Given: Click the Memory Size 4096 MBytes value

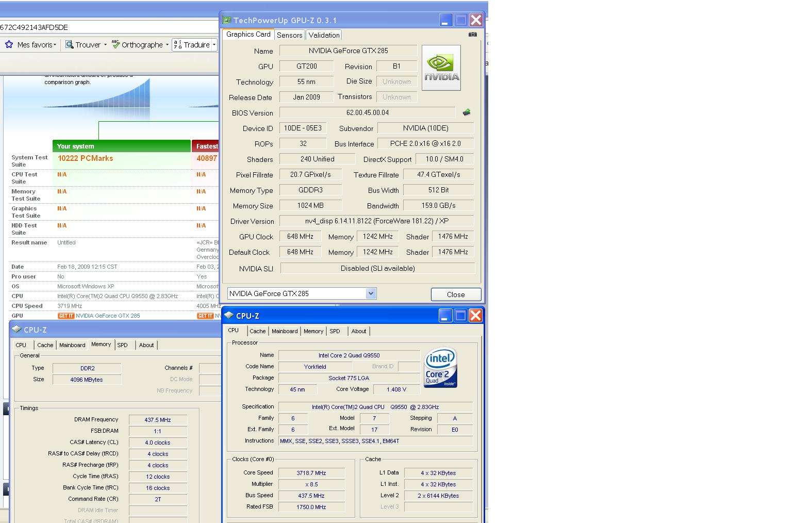Looking at the screenshot, I should [x=87, y=380].
